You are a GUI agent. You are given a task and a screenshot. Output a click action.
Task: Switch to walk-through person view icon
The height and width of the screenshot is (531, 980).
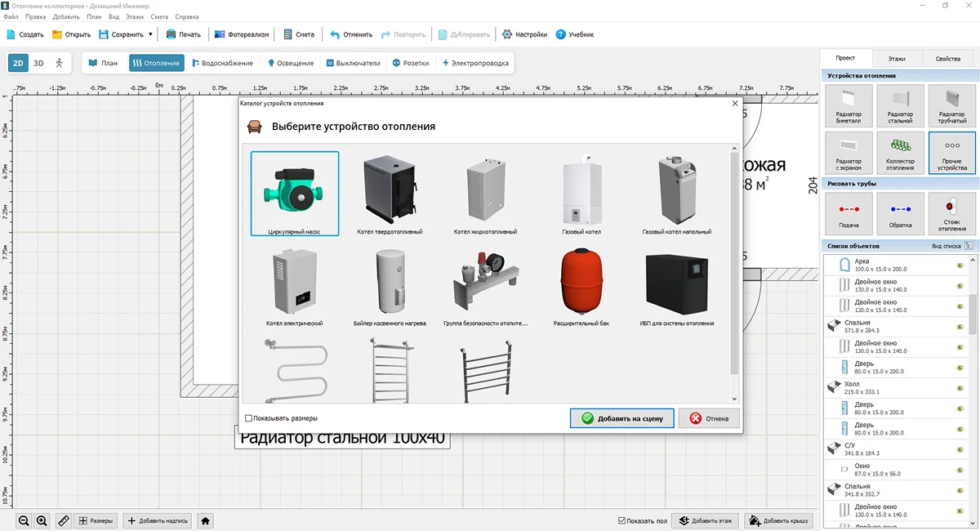pyautogui.click(x=59, y=63)
